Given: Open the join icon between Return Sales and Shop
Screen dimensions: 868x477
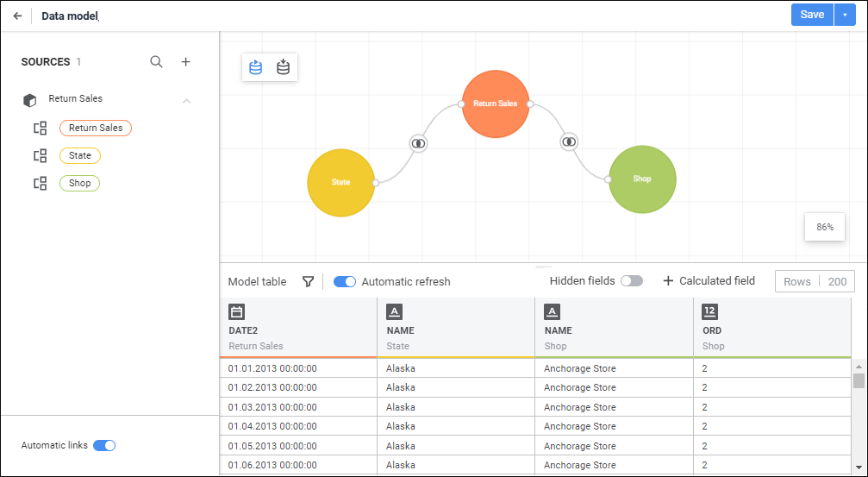Looking at the screenshot, I should [569, 141].
